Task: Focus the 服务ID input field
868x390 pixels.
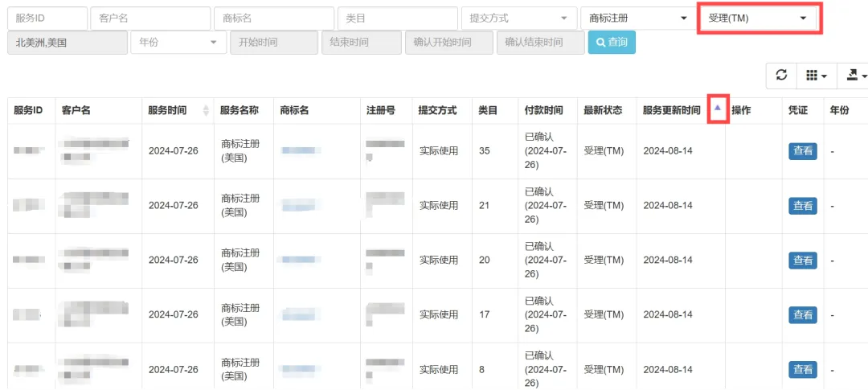Action: (x=47, y=18)
